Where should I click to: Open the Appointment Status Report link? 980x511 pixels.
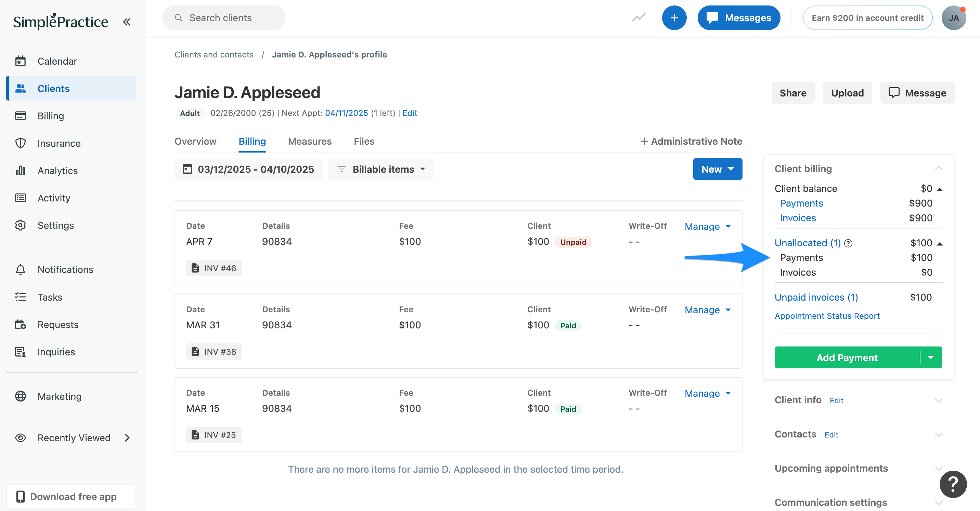pyautogui.click(x=827, y=316)
